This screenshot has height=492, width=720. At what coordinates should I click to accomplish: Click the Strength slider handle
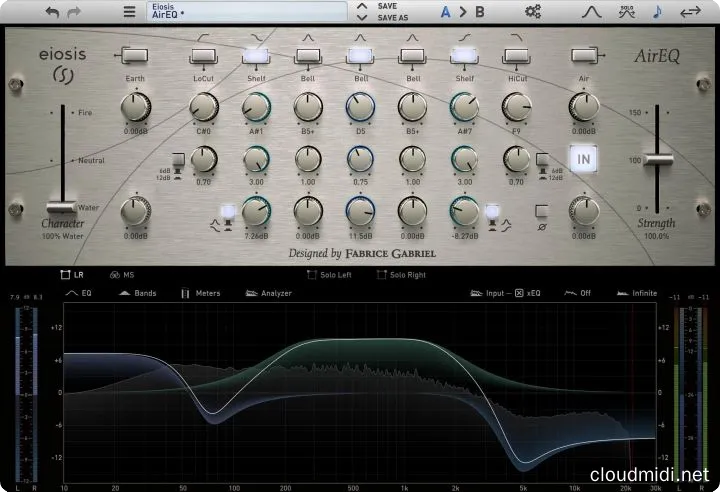pos(657,158)
